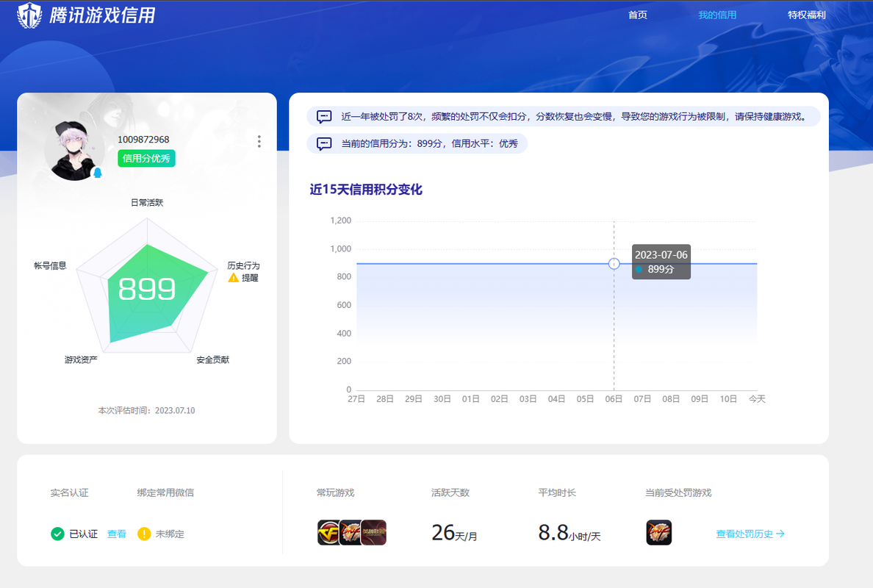Click the chat icon beside current credit score message
Image resolution: width=873 pixels, height=588 pixels.
coord(324,143)
